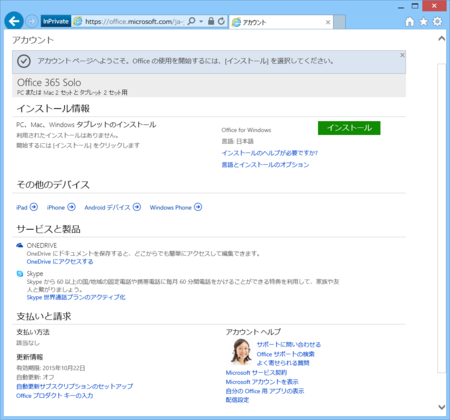Open Microsoft サービス規約 link
Image resolution: width=450 pixels, height=420 pixels.
(x=256, y=373)
